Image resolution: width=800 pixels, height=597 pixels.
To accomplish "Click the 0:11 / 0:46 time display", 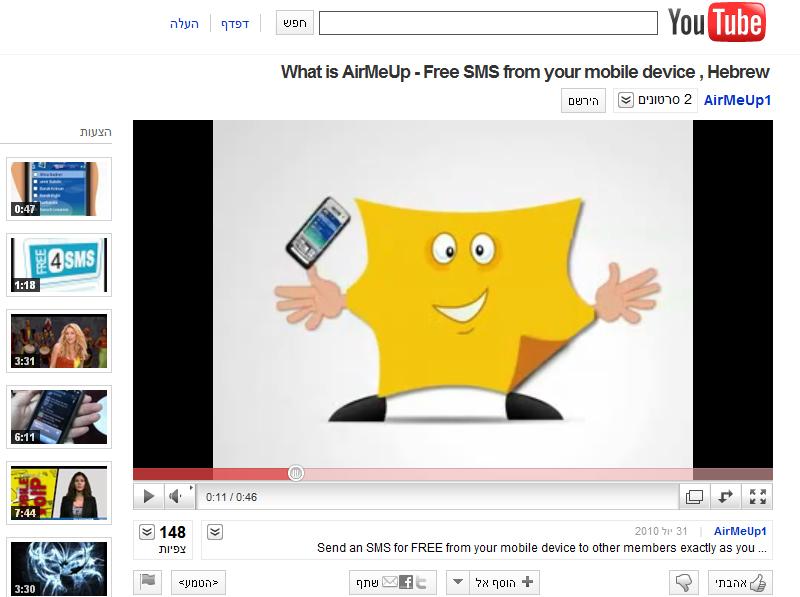I will 231,497.
